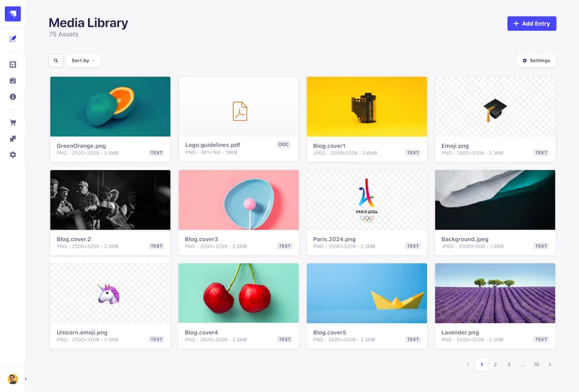Open the GreenOrange.png thumbnail
This screenshot has width=579, height=392.
110,106
